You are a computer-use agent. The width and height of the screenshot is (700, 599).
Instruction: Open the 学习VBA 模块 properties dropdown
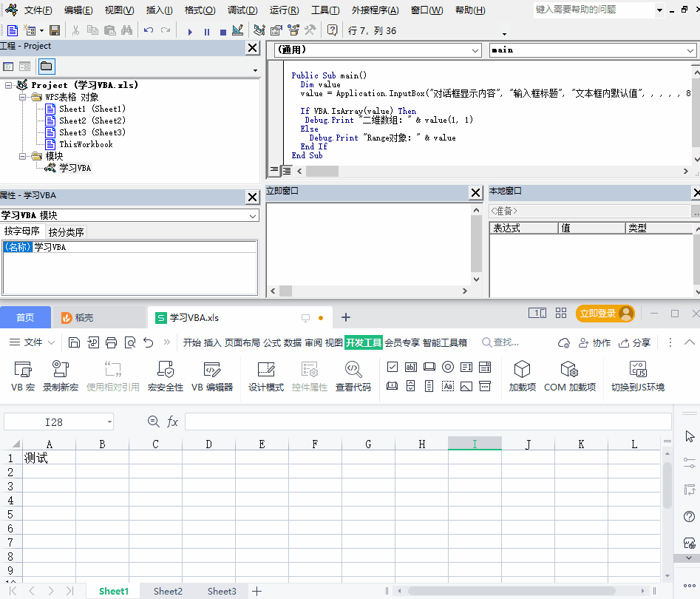click(253, 216)
